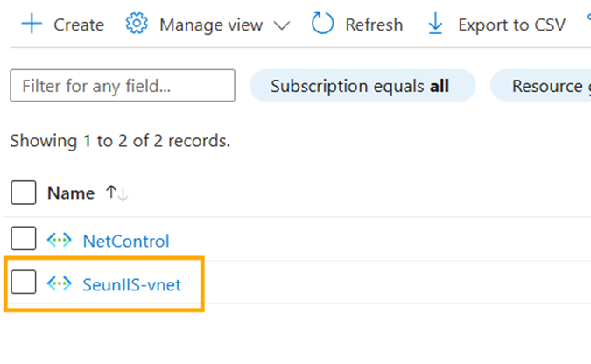Check the NetControl row checkbox
Screen dimensions: 591x364
click(x=24, y=240)
